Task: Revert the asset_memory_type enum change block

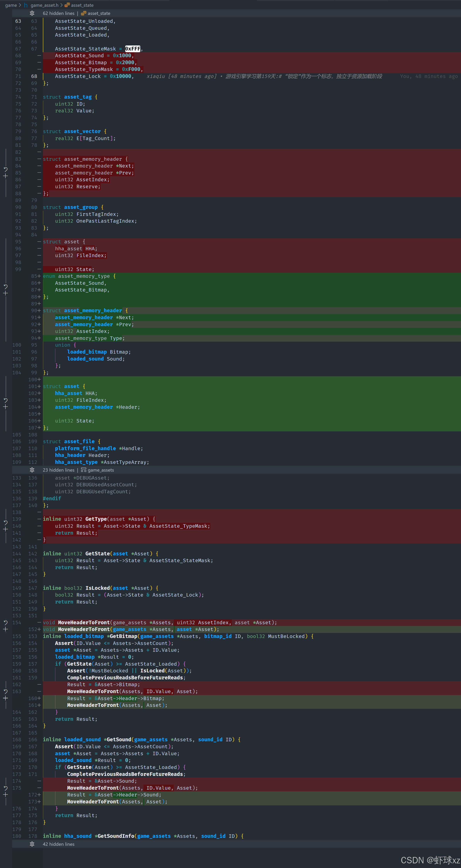Action: [5, 286]
